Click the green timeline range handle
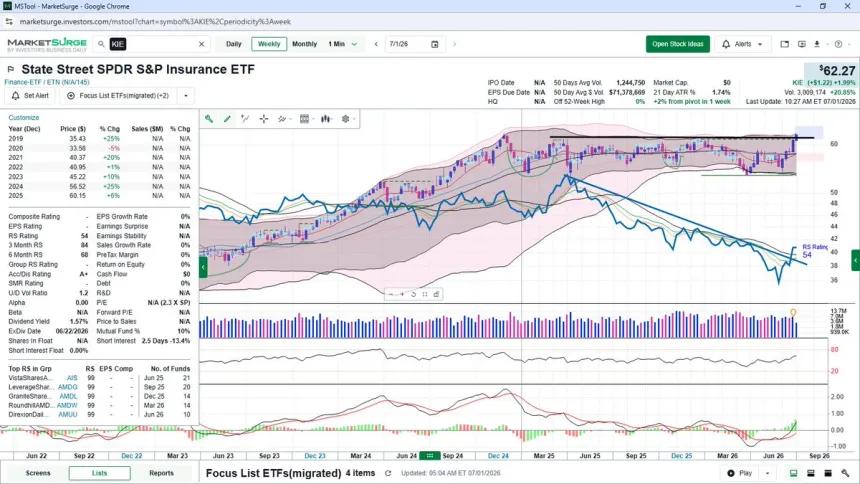The width and height of the screenshot is (860, 484). 430,455
